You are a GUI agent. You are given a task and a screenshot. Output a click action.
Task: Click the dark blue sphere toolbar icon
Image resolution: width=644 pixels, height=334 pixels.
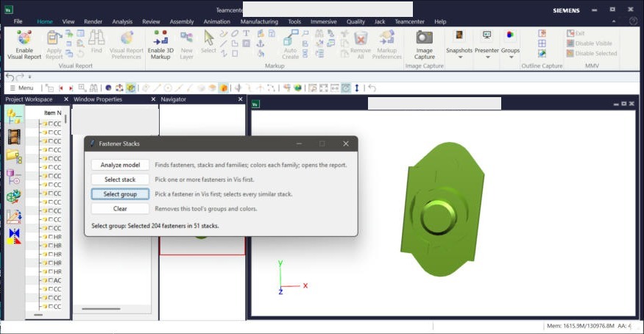[108, 88]
